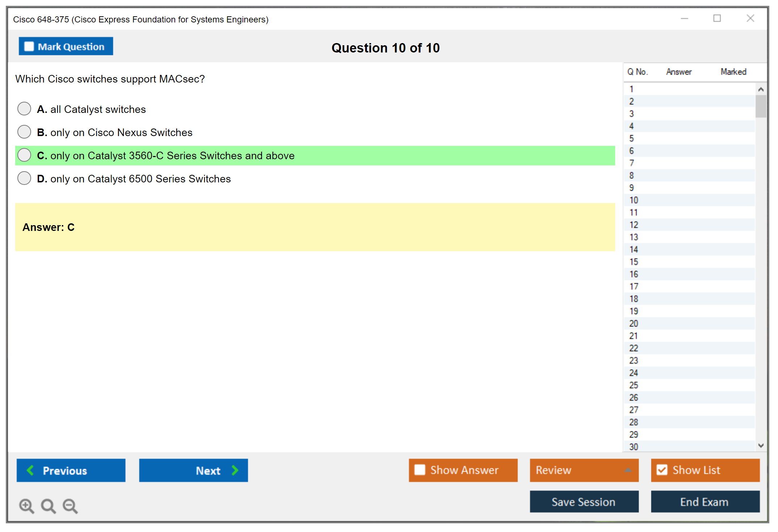Click the Marked column header
The height and width of the screenshot is (532, 778).
(x=733, y=72)
